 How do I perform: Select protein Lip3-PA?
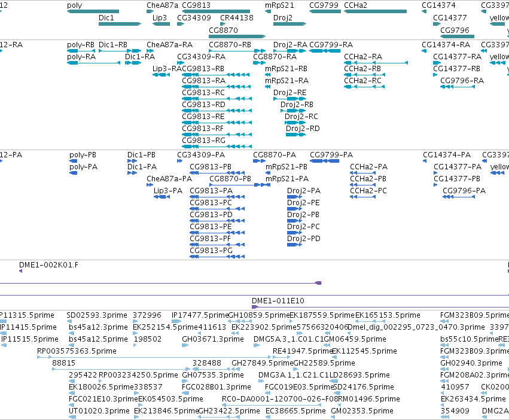point(161,197)
